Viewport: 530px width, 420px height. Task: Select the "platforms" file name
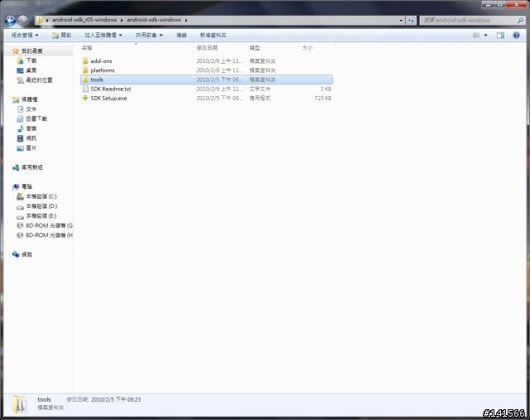pos(103,70)
